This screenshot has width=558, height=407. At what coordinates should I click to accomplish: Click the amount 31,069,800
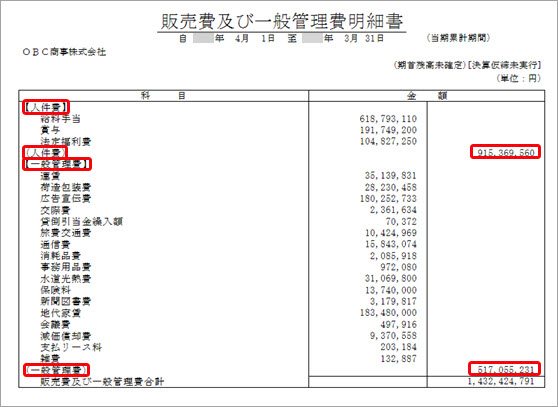390,278
